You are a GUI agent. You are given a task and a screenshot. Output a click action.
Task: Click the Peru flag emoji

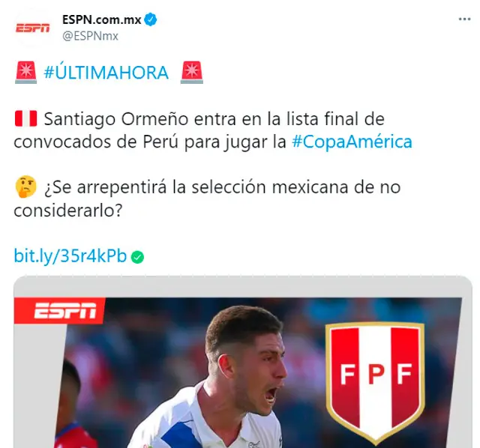click(26, 118)
